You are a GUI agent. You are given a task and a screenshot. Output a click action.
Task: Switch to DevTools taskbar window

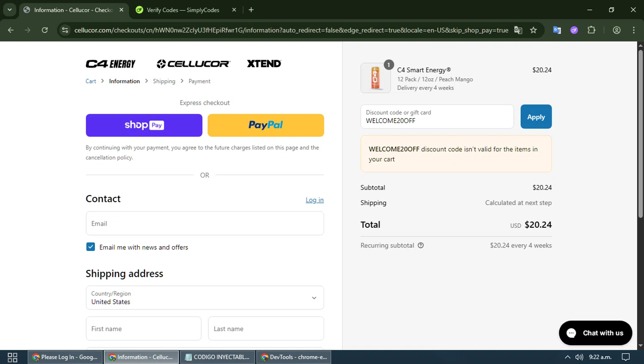[294, 357]
